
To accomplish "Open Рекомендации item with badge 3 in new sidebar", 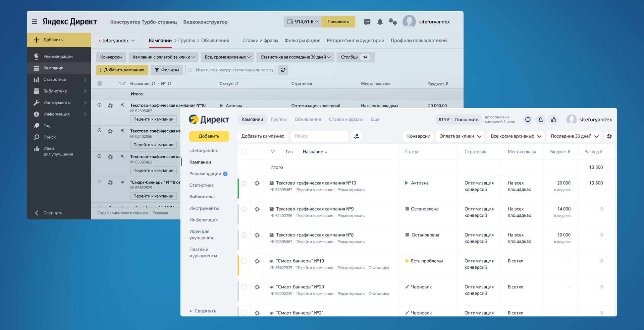I will point(208,174).
